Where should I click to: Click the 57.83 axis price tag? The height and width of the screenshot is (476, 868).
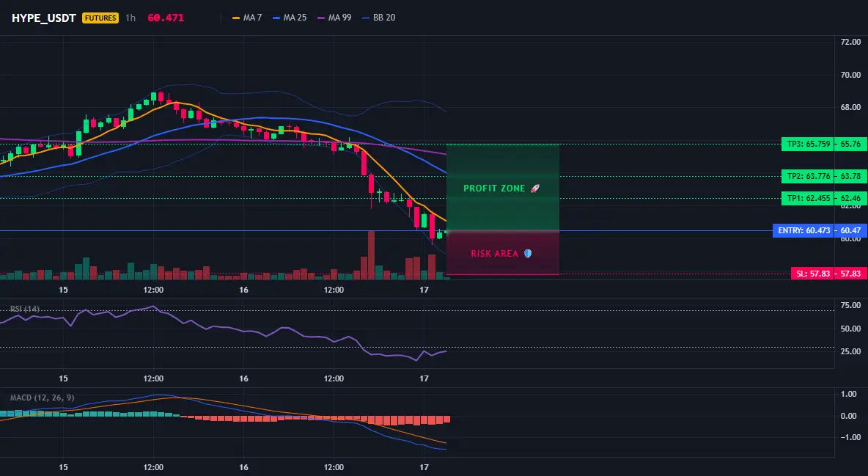pos(851,274)
